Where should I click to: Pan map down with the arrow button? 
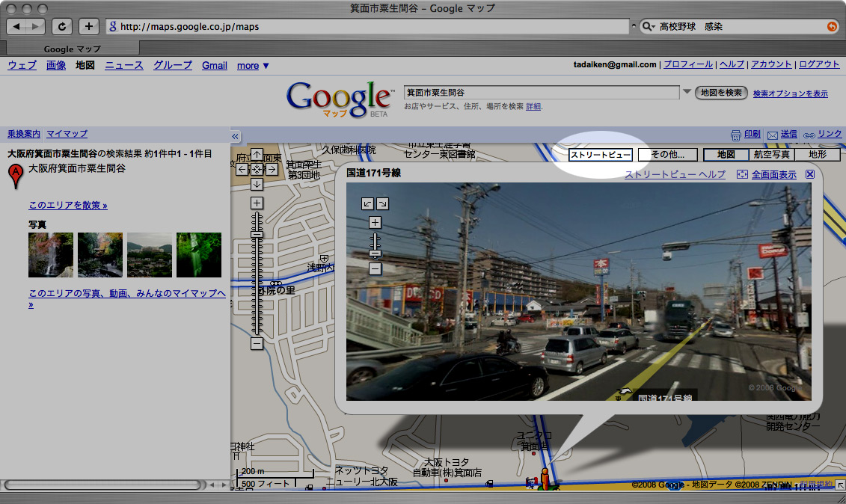[257, 185]
